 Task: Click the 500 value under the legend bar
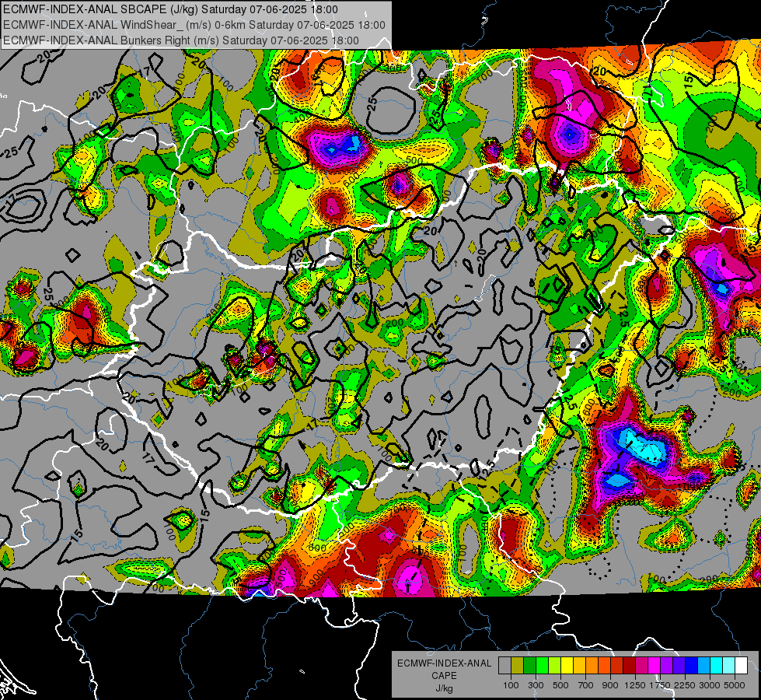click(x=560, y=685)
